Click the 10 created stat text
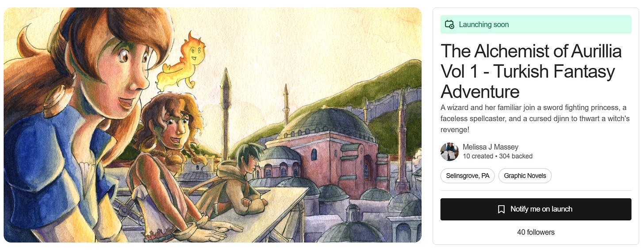This screenshot has width=644, height=250. [x=478, y=156]
